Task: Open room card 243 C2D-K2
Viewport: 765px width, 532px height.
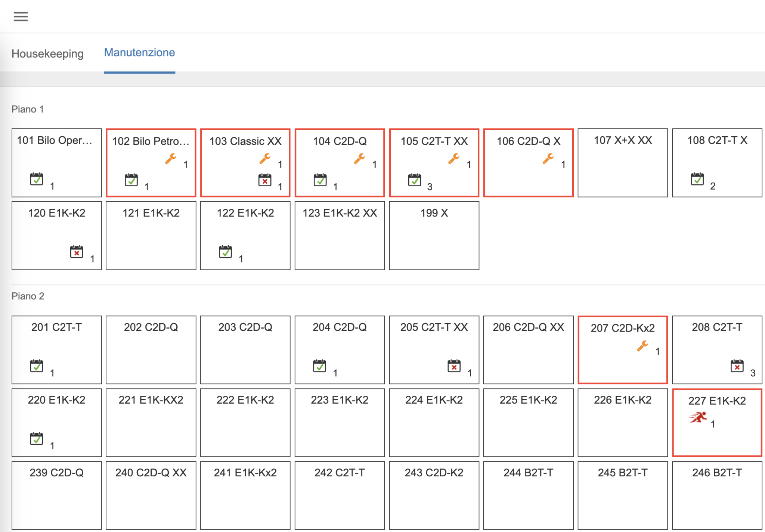Action: coord(434,495)
